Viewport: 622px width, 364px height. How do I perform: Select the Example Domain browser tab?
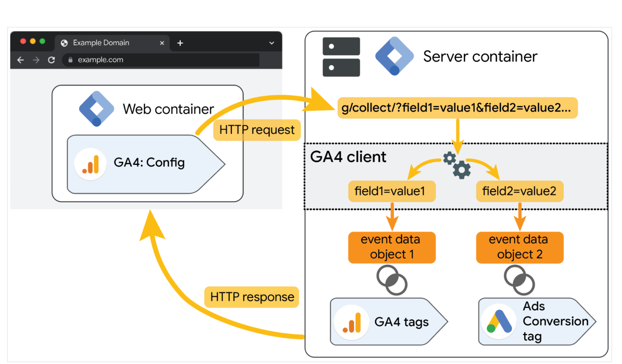[x=112, y=43]
